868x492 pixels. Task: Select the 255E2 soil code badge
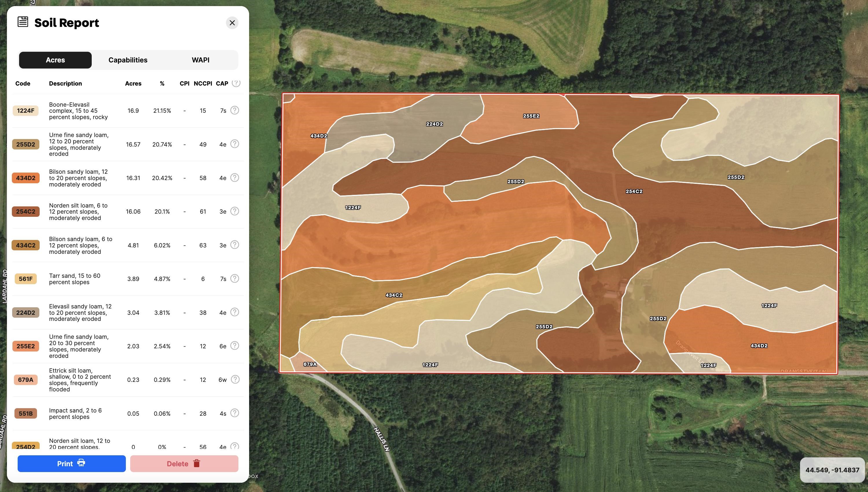tap(26, 346)
